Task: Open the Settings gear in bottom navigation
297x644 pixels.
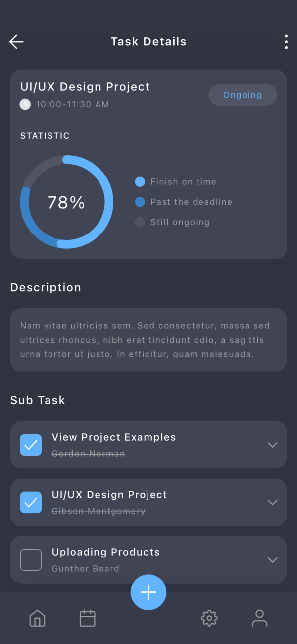Action: coord(209,618)
